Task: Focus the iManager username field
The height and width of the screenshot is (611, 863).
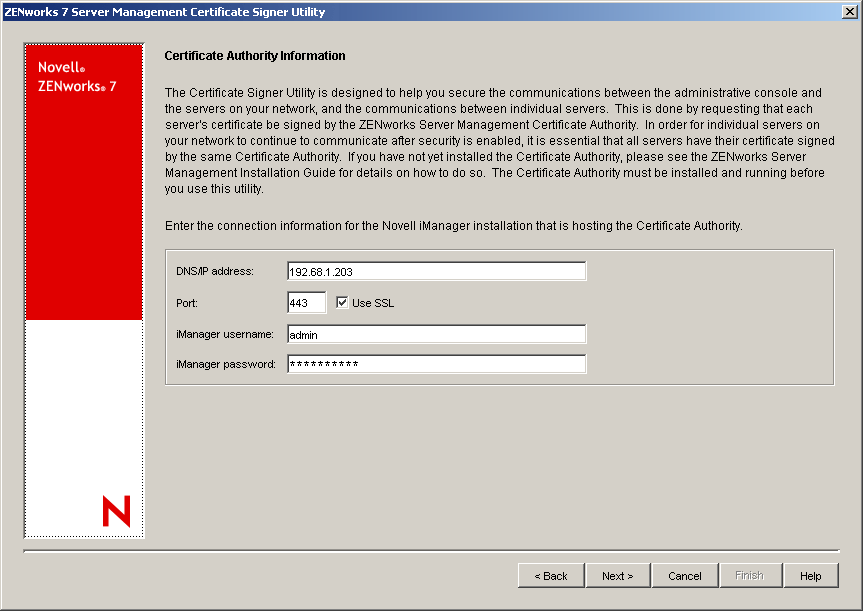Action: pyautogui.click(x=435, y=333)
